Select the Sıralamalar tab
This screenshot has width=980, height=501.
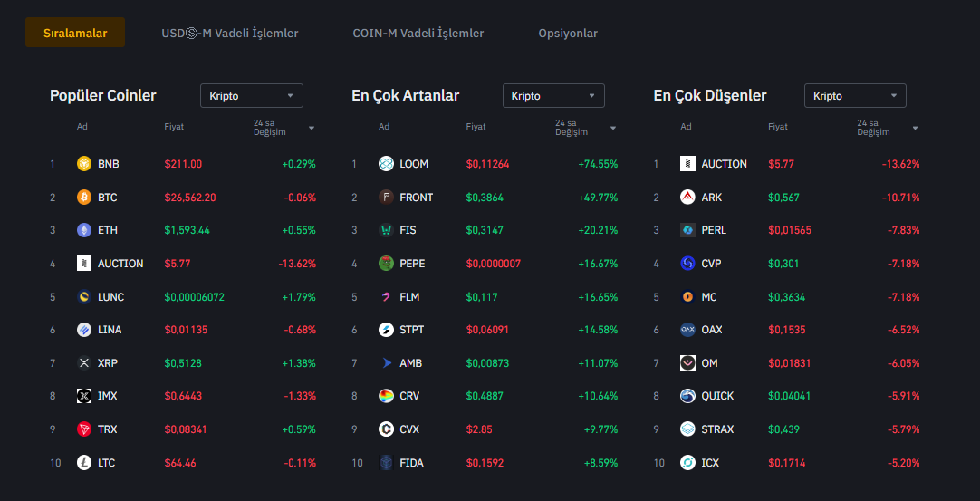click(x=75, y=34)
